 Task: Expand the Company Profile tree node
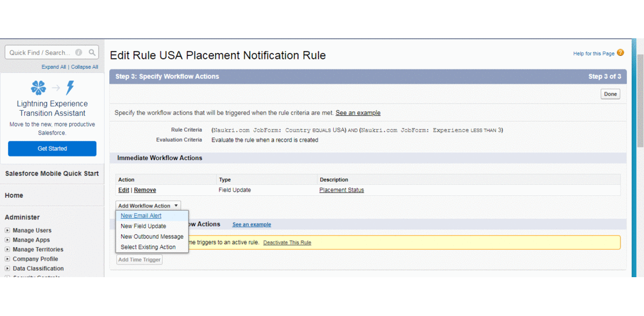(8, 259)
